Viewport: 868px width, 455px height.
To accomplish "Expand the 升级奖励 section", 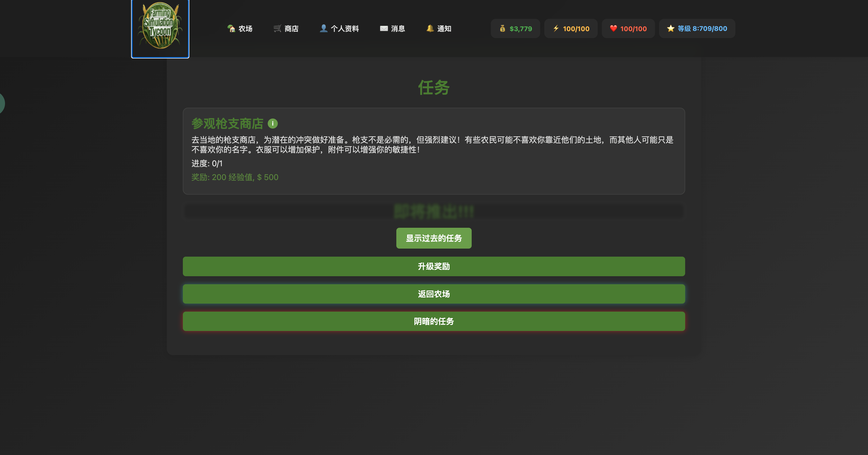I will click(434, 266).
